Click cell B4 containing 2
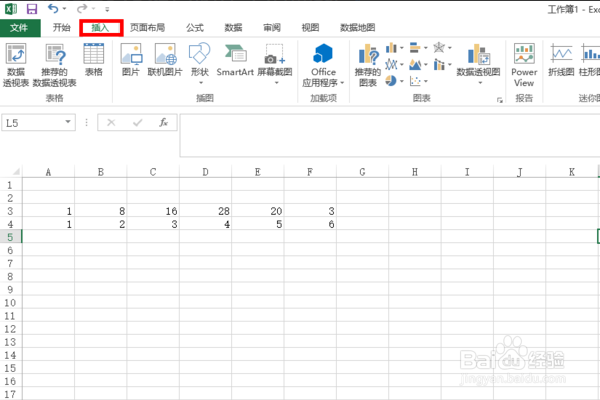This screenshot has height=400, width=600. tap(101, 224)
